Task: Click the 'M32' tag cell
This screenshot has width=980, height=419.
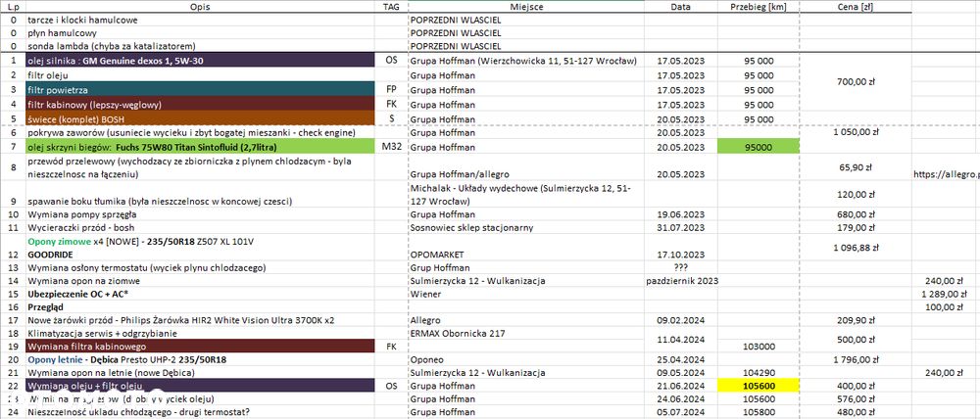Action: pyautogui.click(x=391, y=148)
